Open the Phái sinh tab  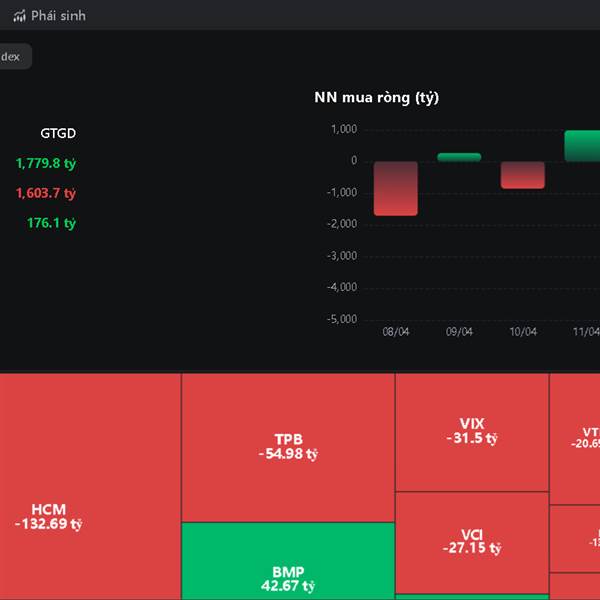click(49, 16)
